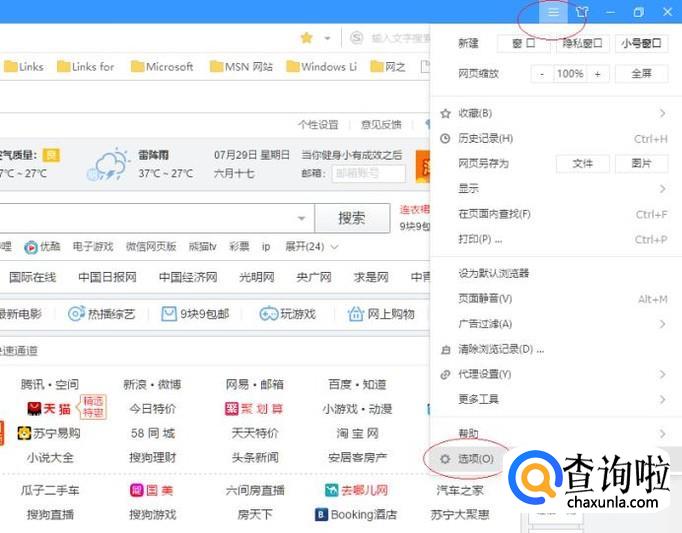
Task: Save the page as 文件
Action: (x=582, y=164)
